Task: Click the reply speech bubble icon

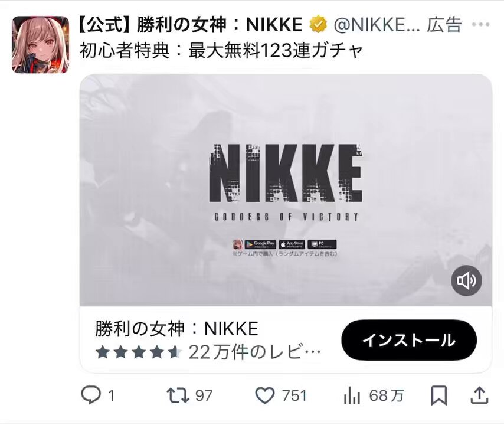Action: (91, 395)
